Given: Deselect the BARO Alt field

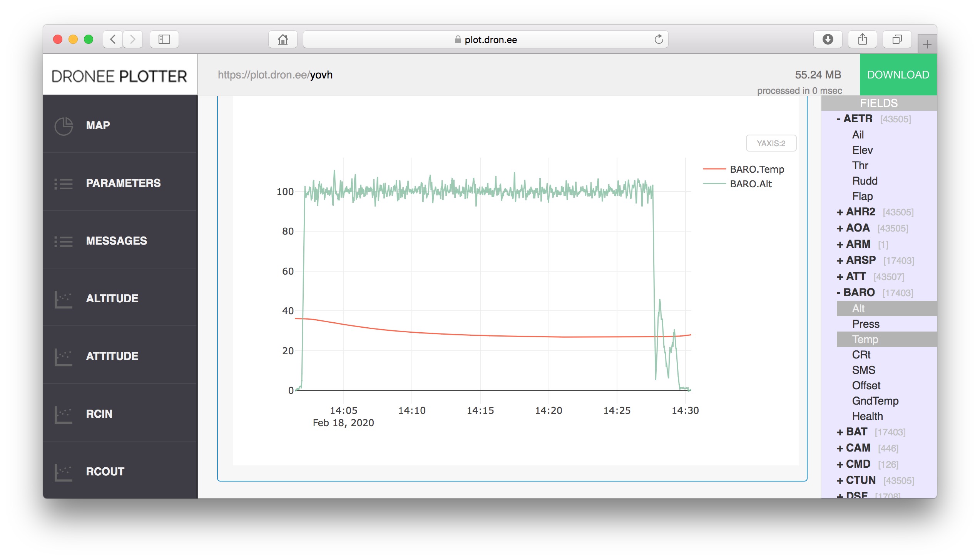Looking at the screenshot, I should 858,308.
